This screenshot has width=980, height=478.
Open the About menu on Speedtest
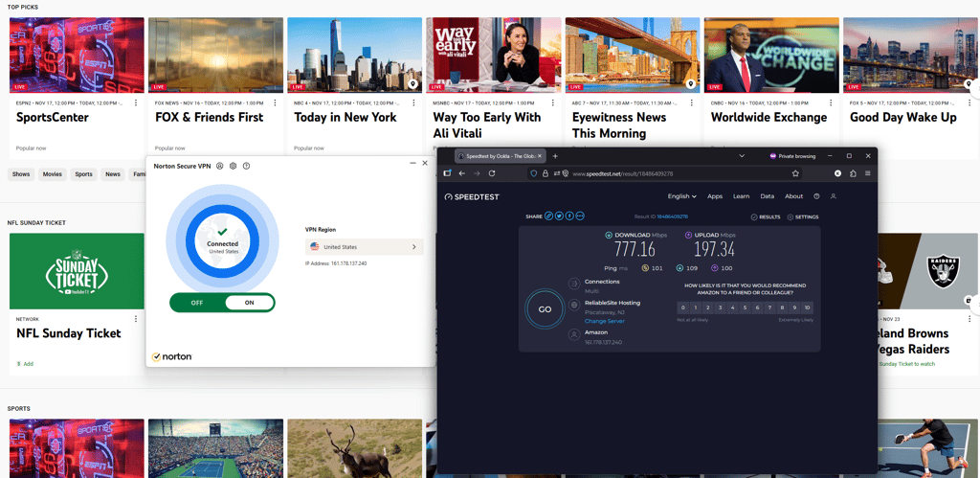[x=793, y=196]
